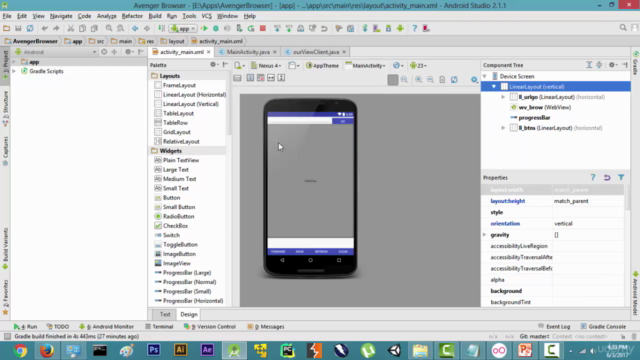Viewport: 640px width, 360px height.
Task: Click the Redo arrow icon
Action: point(56,28)
